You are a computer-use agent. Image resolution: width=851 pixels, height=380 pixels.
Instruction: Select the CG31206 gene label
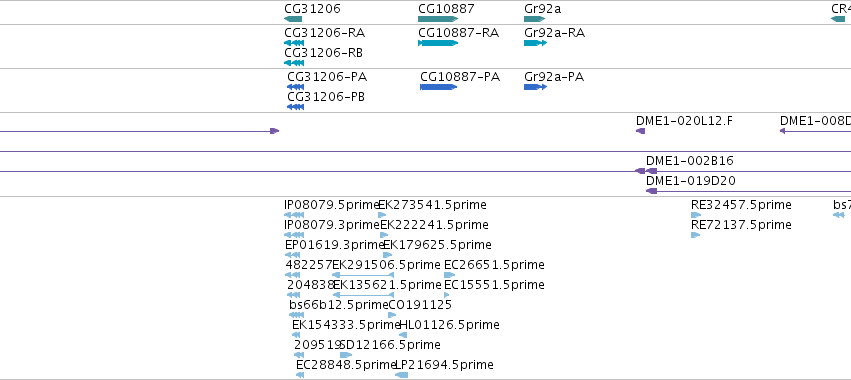pyautogui.click(x=313, y=9)
